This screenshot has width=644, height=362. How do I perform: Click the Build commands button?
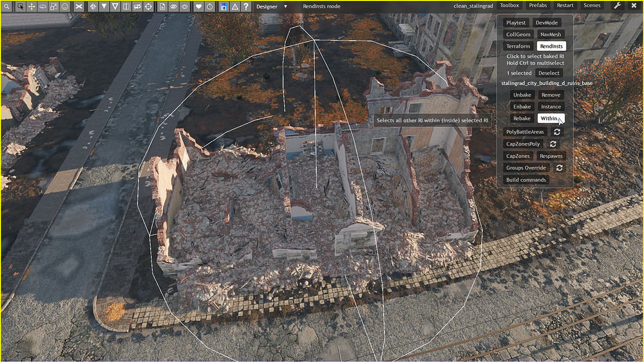point(526,180)
